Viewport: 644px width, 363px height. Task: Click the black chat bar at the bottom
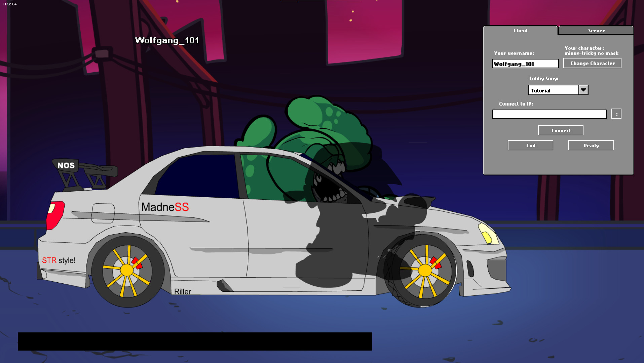(x=195, y=341)
